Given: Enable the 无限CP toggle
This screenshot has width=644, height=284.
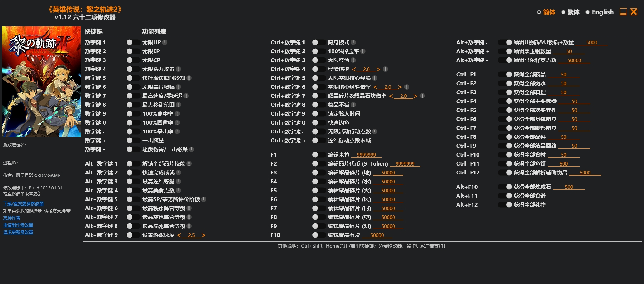Looking at the screenshot, I should pos(133,60).
